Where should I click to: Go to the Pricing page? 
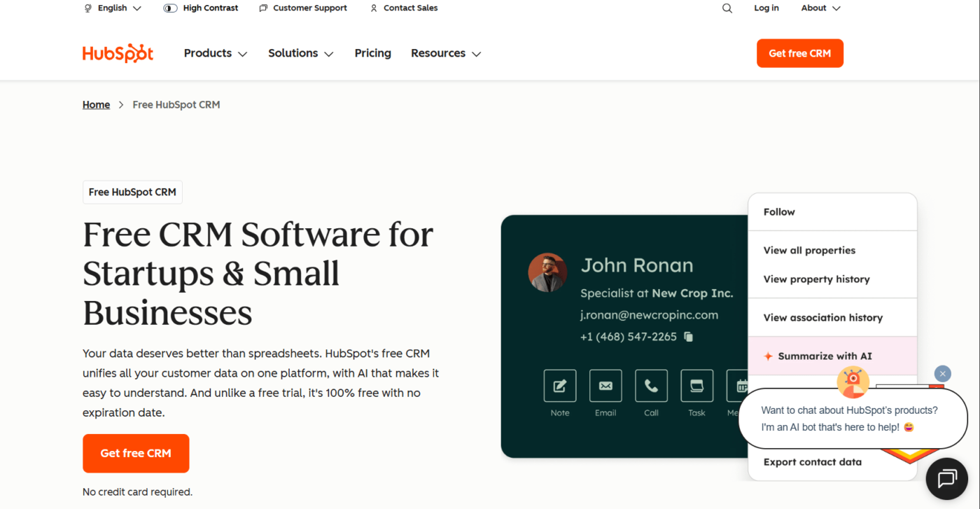point(373,53)
